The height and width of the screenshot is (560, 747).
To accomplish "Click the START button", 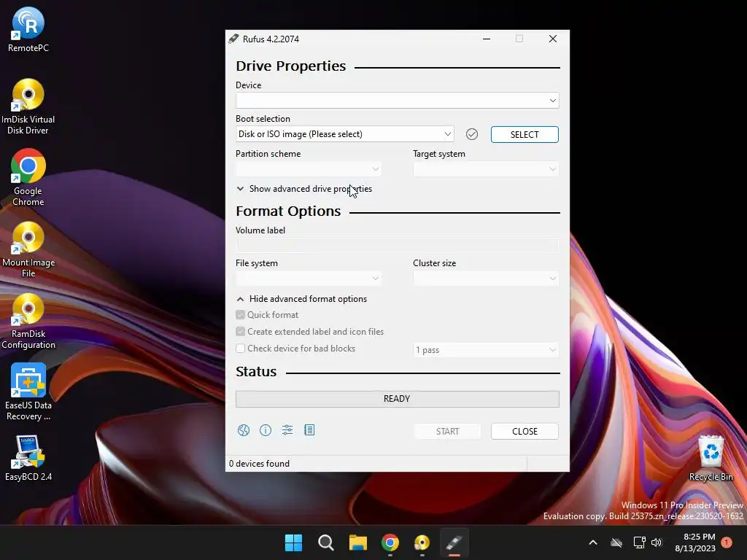I will [447, 432].
